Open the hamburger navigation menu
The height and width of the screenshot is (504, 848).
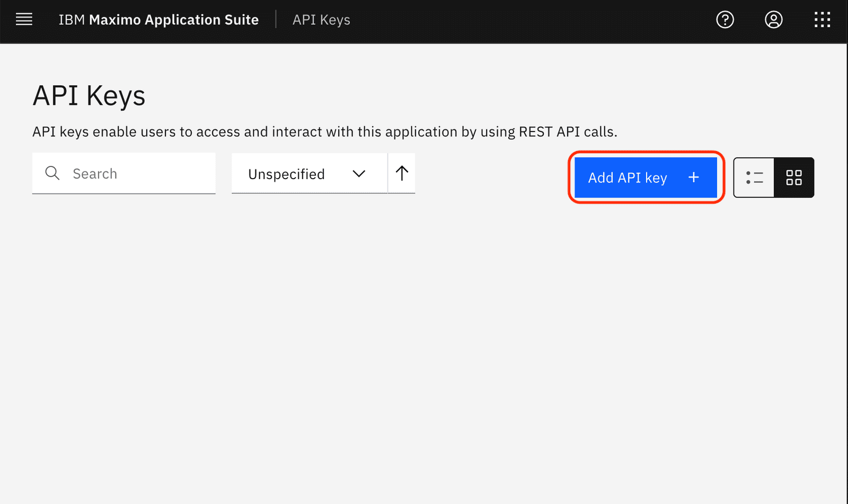24,20
